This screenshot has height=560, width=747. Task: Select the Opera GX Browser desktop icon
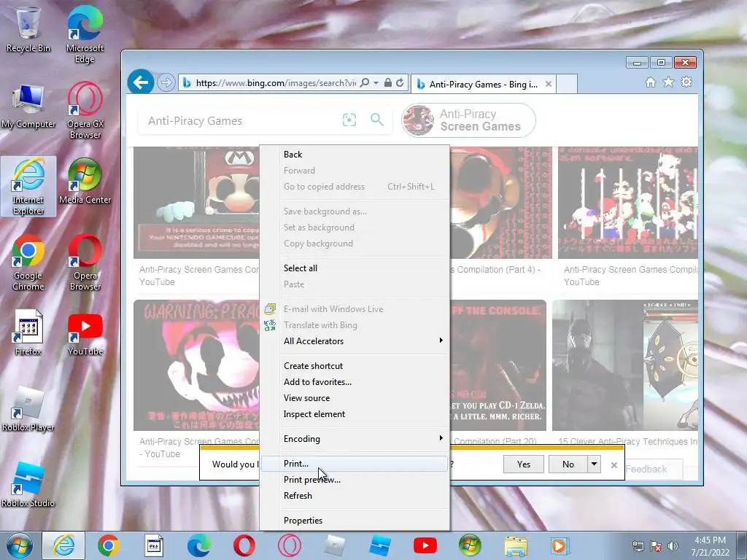tap(85, 111)
